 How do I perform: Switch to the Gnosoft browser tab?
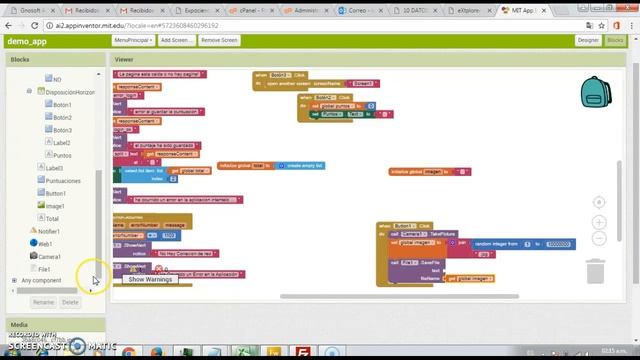click(x=33, y=11)
